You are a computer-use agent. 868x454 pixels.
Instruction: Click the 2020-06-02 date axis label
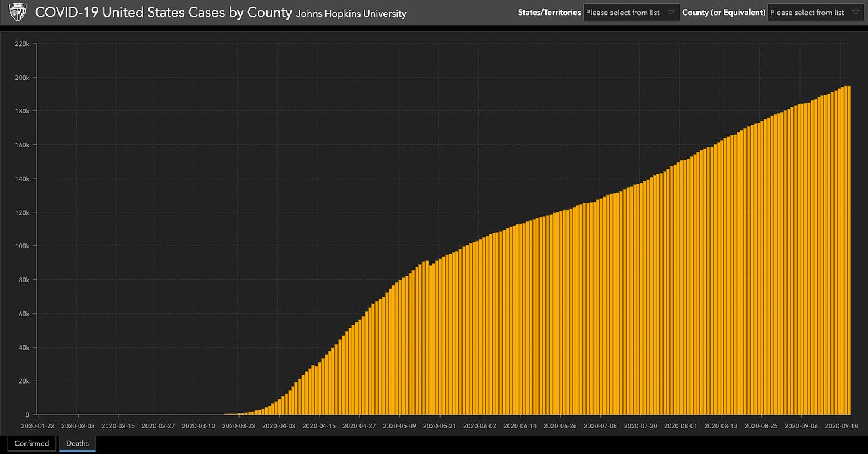coord(480,426)
